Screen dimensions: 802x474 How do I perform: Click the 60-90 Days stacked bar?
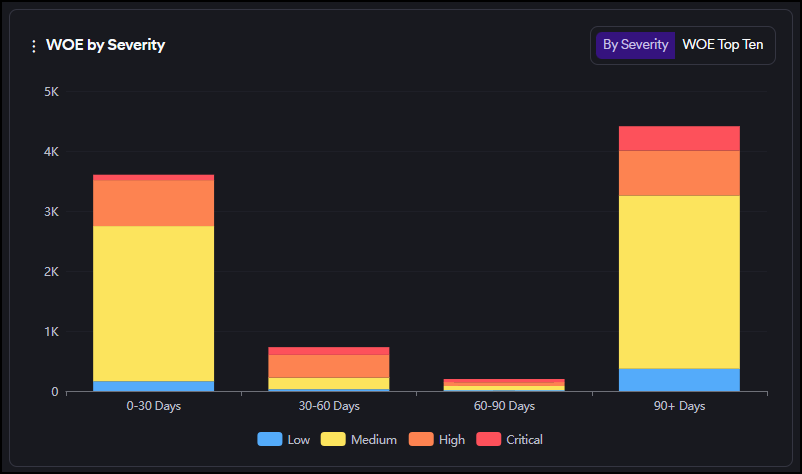(x=504, y=385)
